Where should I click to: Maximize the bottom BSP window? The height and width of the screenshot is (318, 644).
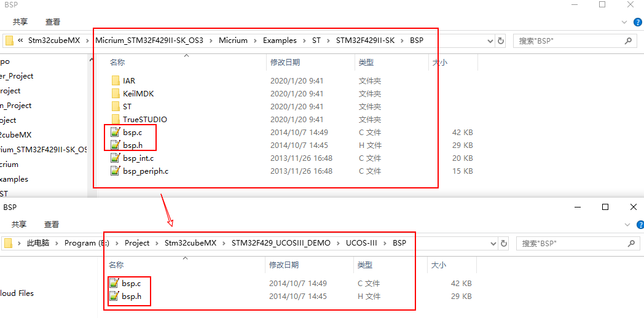(605, 207)
